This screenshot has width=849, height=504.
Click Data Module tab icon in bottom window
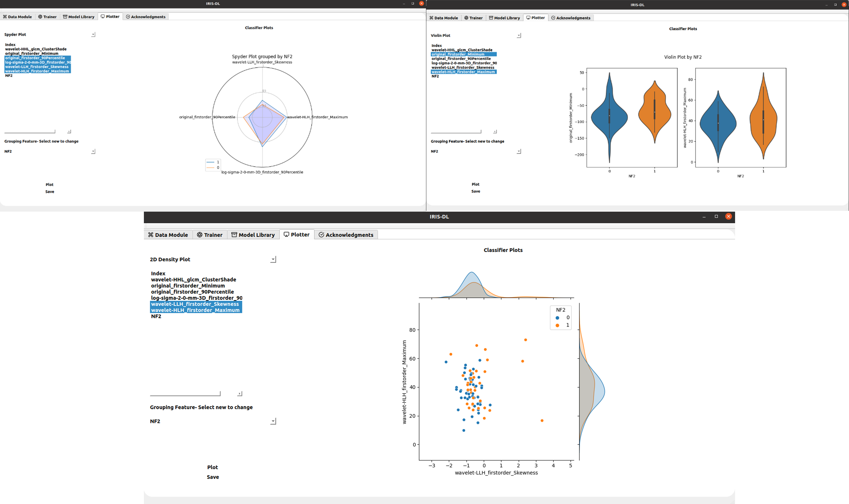(x=150, y=235)
